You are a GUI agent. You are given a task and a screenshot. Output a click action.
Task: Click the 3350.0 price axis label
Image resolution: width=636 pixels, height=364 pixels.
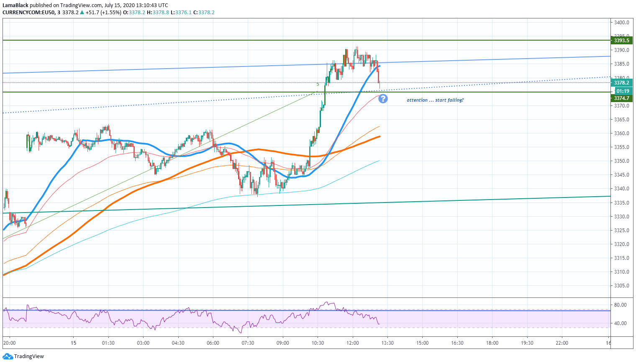pos(622,161)
